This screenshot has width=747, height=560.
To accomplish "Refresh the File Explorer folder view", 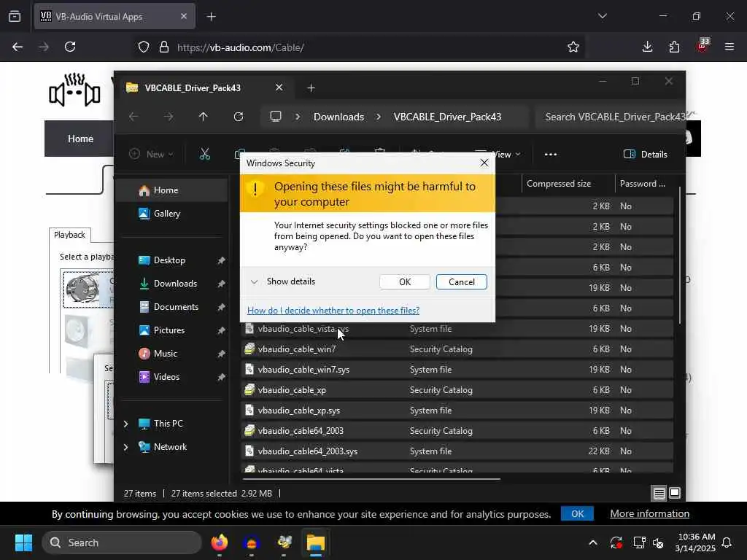I will click(x=239, y=117).
